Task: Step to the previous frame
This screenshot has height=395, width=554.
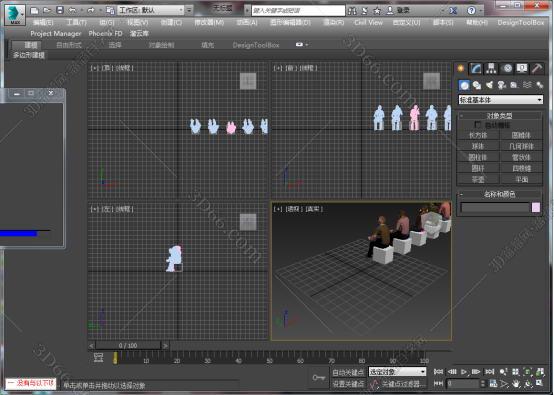Action: (x=452, y=372)
